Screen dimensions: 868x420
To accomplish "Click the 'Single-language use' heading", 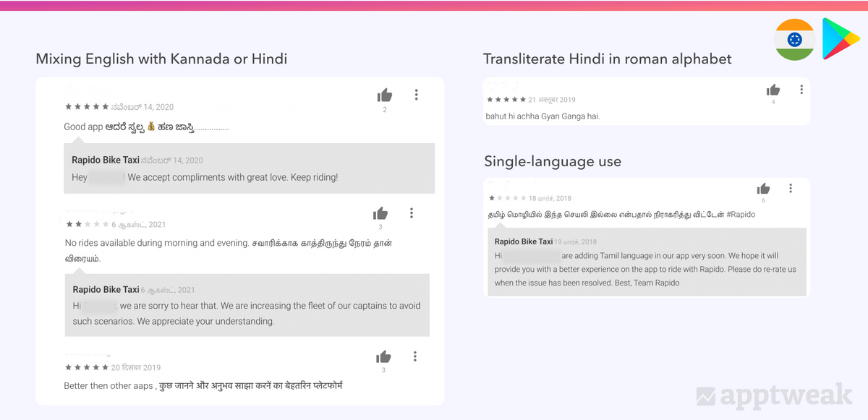I will [553, 161].
